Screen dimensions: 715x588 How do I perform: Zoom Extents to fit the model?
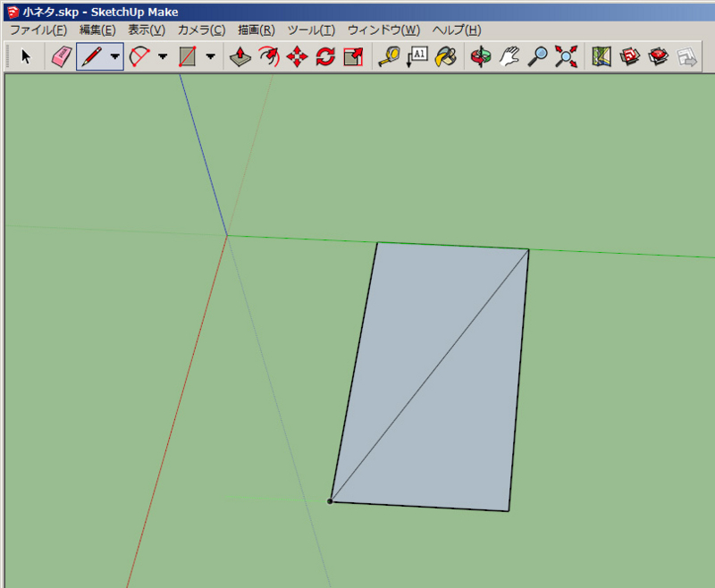click(563, 56)
